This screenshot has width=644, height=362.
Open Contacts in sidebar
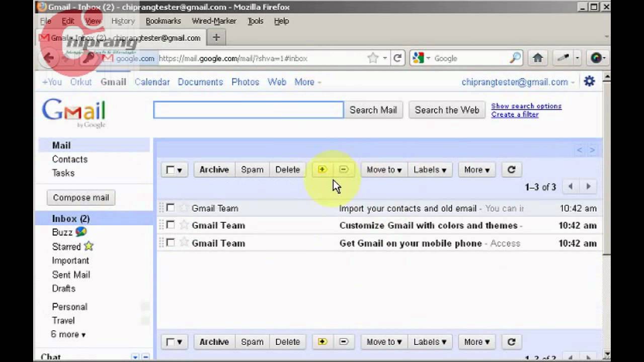(x=69, y=159)
